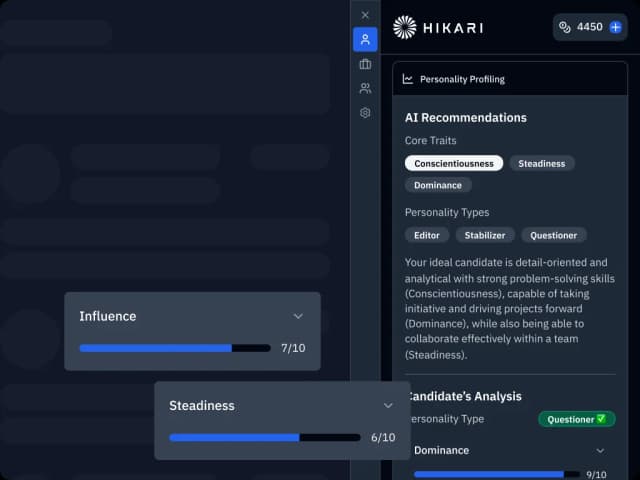Click the briefcase jobs icon
The image size is (640, 480).
point(365,64)
